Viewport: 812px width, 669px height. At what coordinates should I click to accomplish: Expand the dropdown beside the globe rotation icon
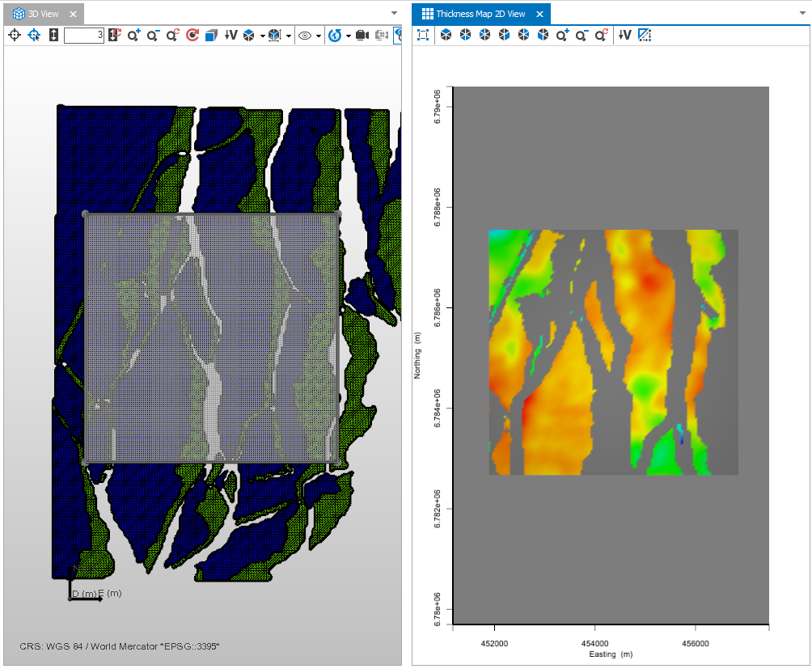pos(349,36)
